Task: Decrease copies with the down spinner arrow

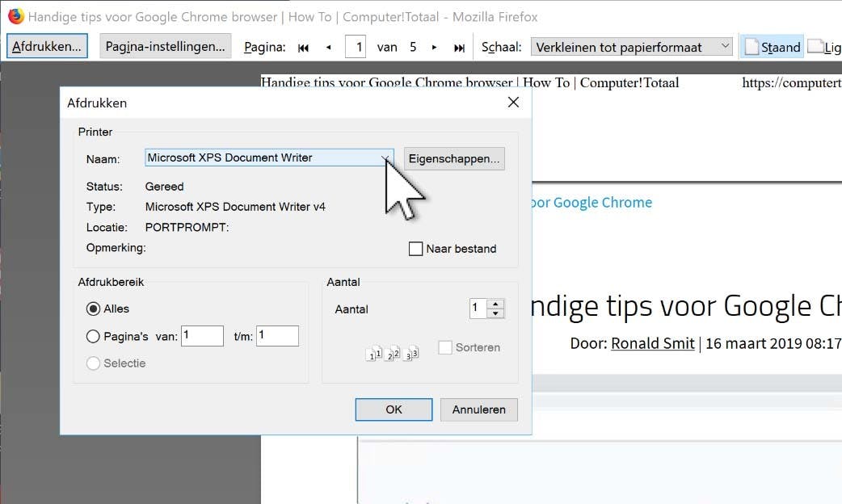Action: (495, 313)
